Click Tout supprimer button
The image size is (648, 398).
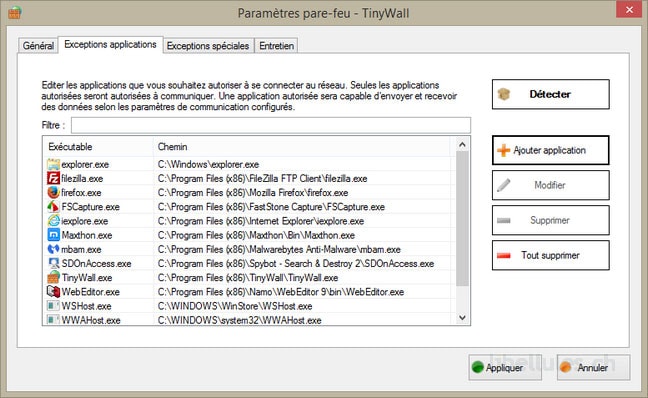point(550,255)
